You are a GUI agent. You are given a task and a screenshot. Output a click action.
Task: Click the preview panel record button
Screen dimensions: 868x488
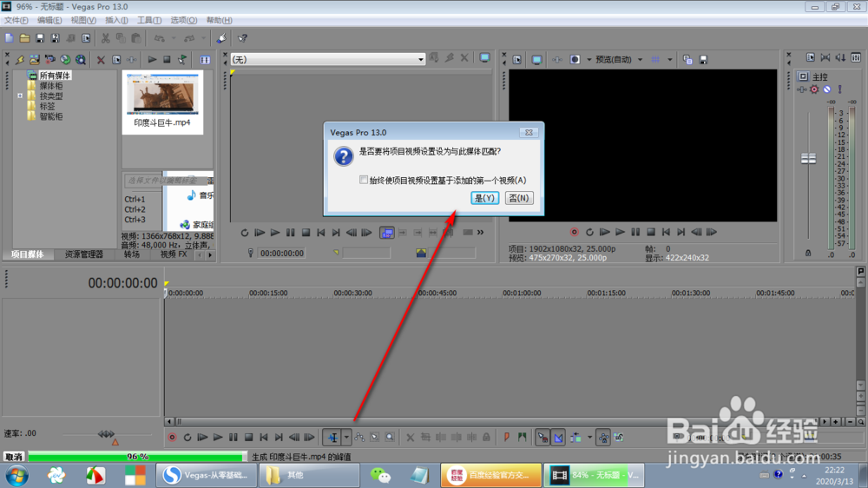tap(574, 232)
